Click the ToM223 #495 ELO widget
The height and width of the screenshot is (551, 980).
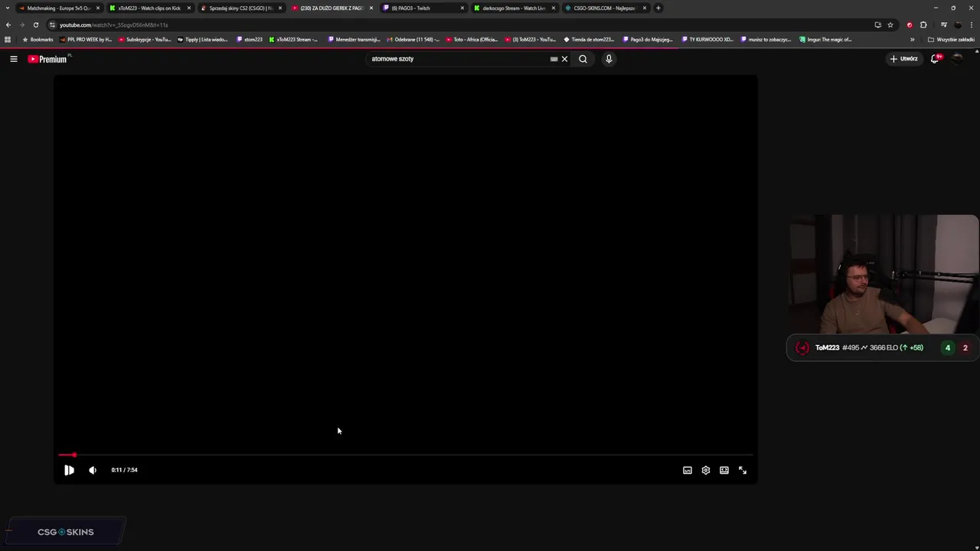click(883, 347)
